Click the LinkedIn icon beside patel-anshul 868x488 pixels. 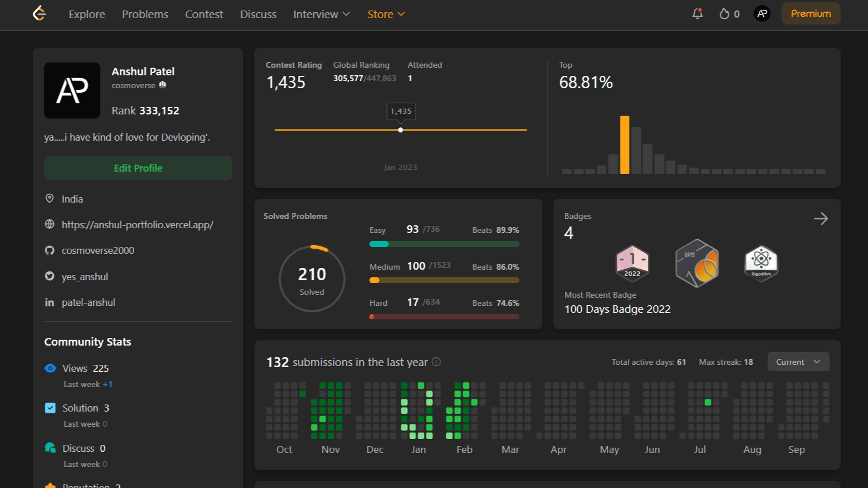click(50, 302)
